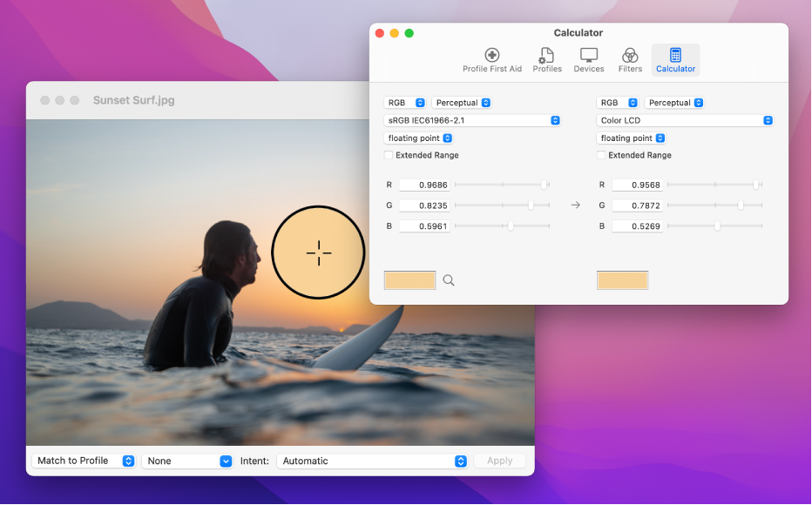This screenshot has height=505, width=812.
Task: Open the Profile First Aid toolbar icon
Action: click(x=492, y=61)
